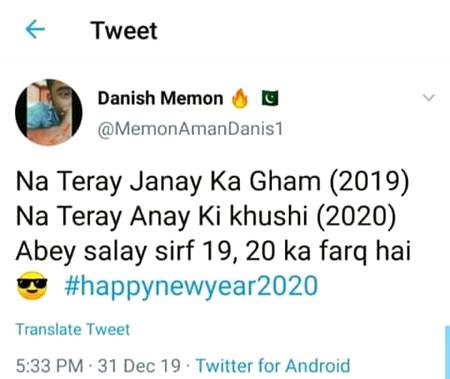Select the Pakistan flag emoji in name
This screenshot has width=450, height=379.
click(270, 98)
